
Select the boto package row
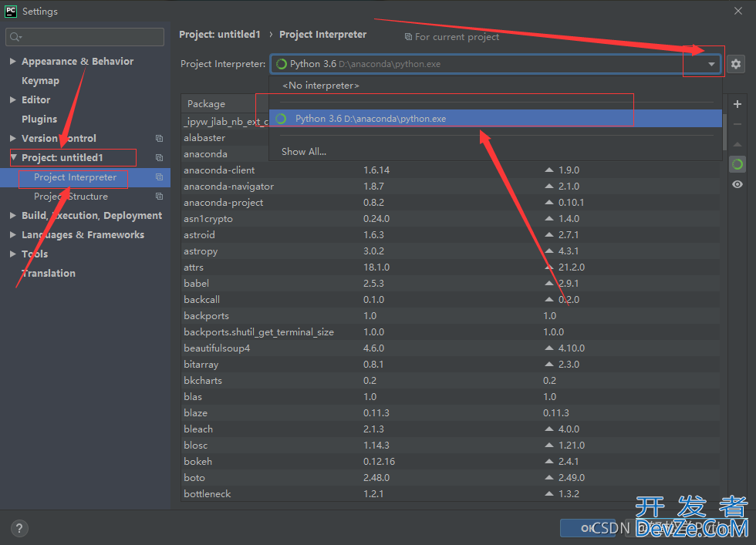[451, 477]
